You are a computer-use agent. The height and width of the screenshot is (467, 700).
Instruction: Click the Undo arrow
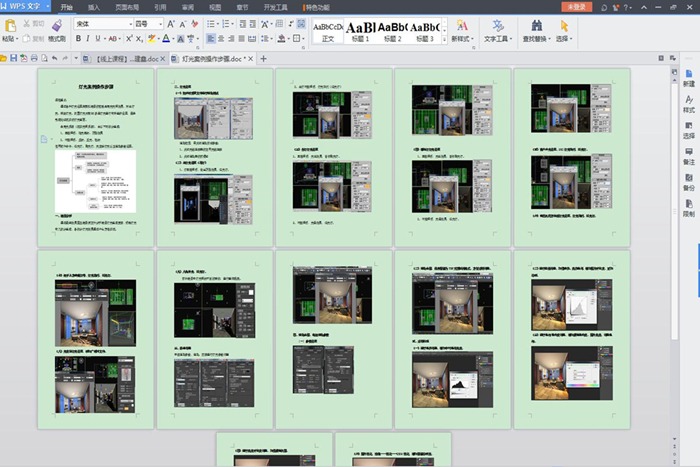(x=54, y=58)
